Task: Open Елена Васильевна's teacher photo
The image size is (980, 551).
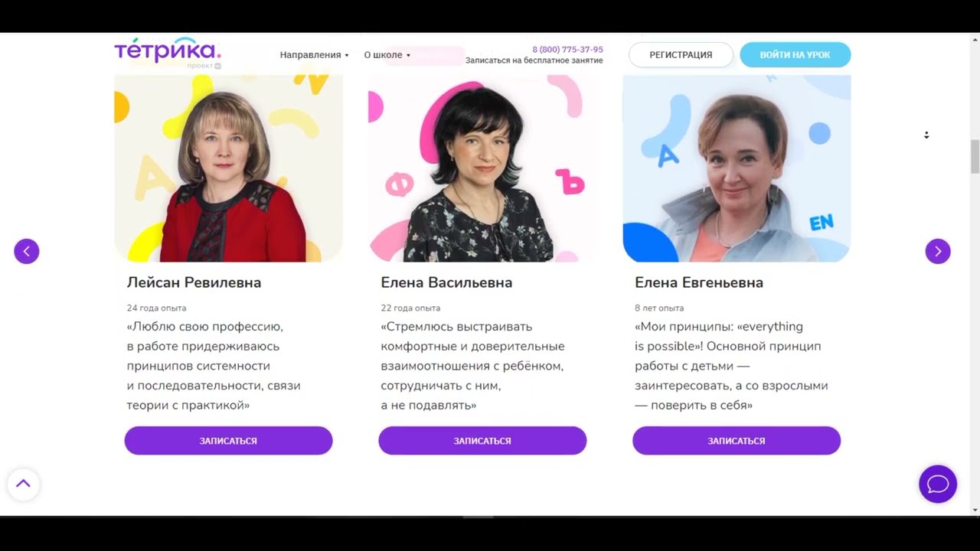Action: pos(482,168)
